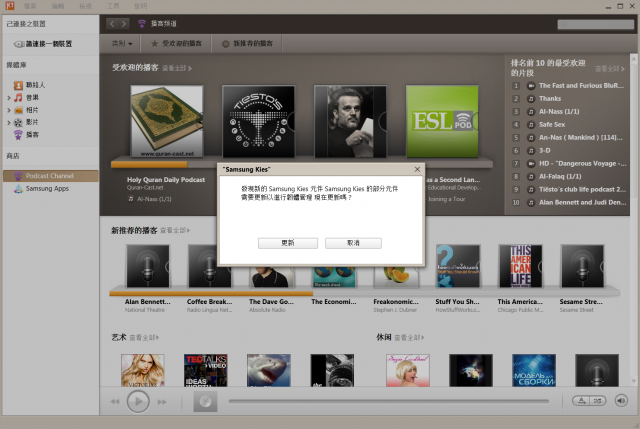
Task: Open the Tiesto's club life podcast cover
Action: pyautogui.click(x=258, y=122)
